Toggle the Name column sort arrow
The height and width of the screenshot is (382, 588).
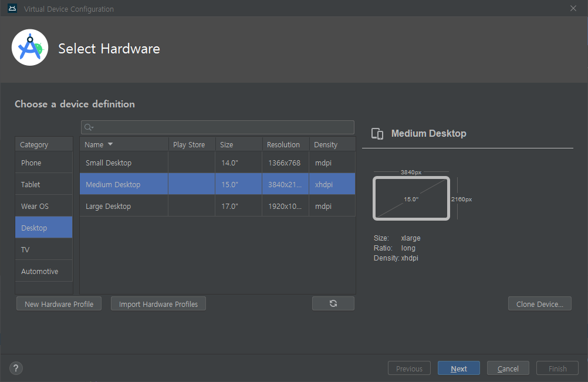click(110, 144)
